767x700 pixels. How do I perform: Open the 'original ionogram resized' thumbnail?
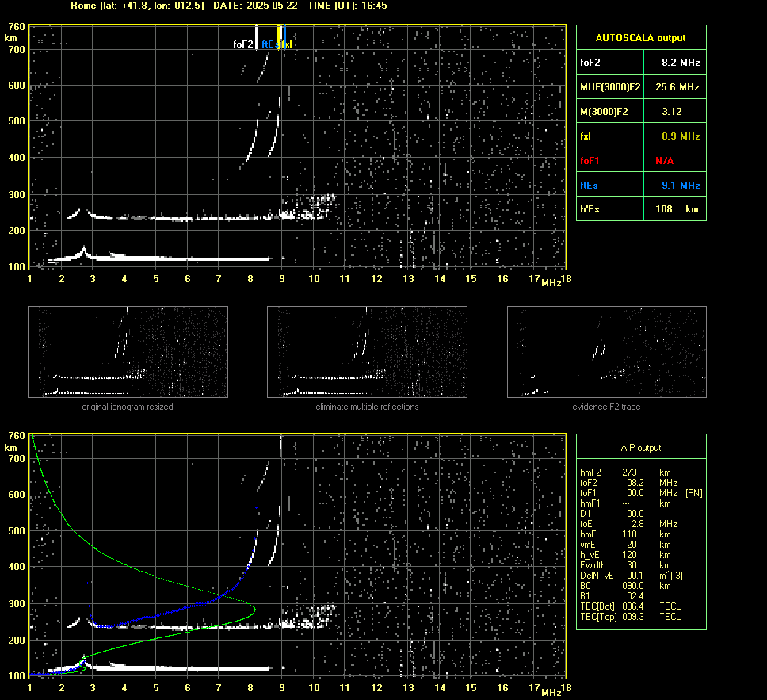click(128, 352)
